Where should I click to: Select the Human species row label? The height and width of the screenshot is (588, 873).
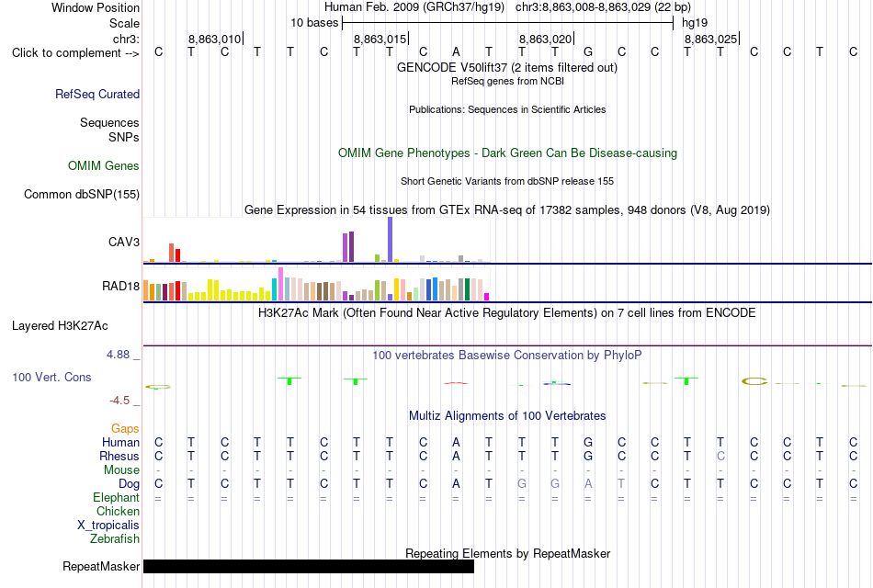(x=120, y=442)
